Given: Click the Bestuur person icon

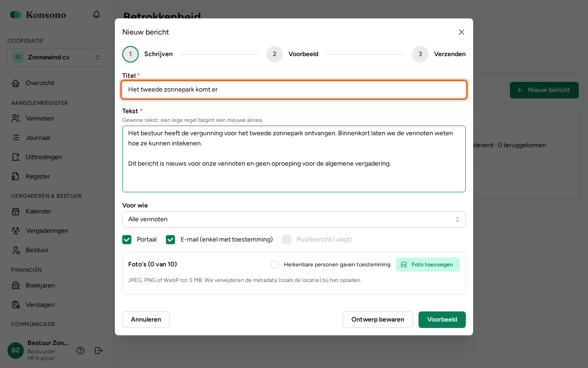Looking at the screenshot, I should (x=16, y=250).
